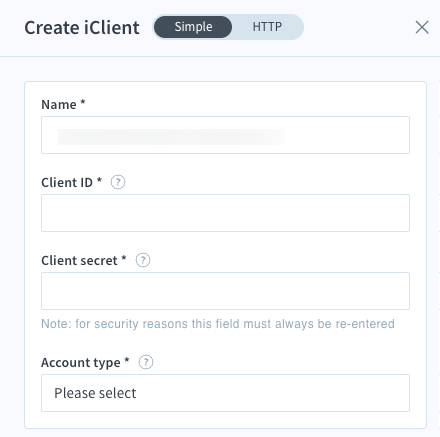Click the Client secret label text

point(79,261)
